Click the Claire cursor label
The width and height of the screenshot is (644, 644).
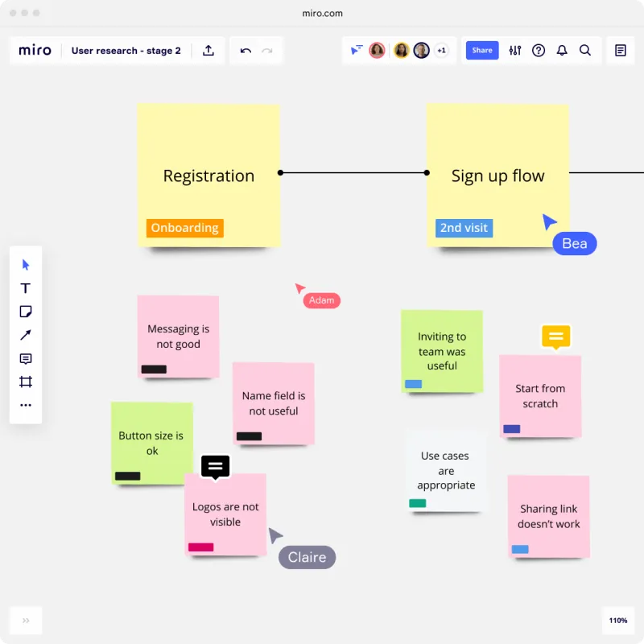307,557
